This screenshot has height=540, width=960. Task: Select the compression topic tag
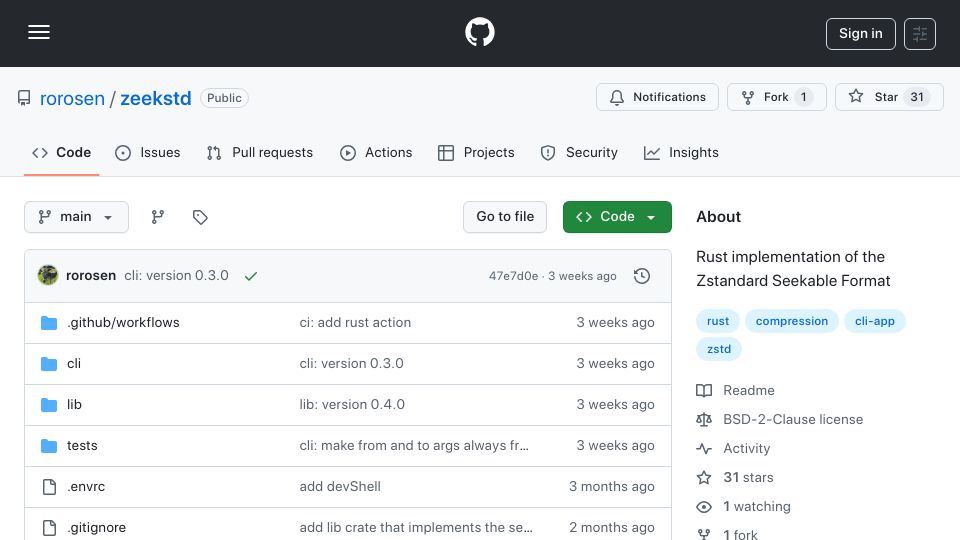792,321
